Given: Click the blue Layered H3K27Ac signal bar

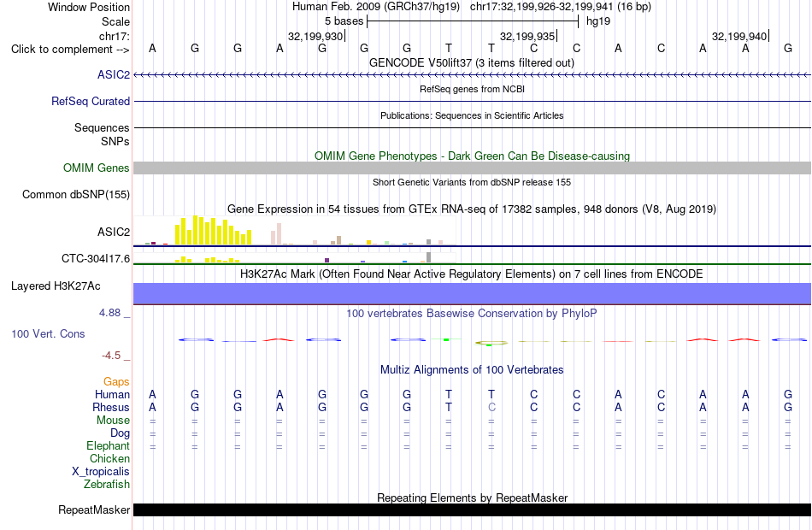Looking at the screenshot, I should coord(472,293).
